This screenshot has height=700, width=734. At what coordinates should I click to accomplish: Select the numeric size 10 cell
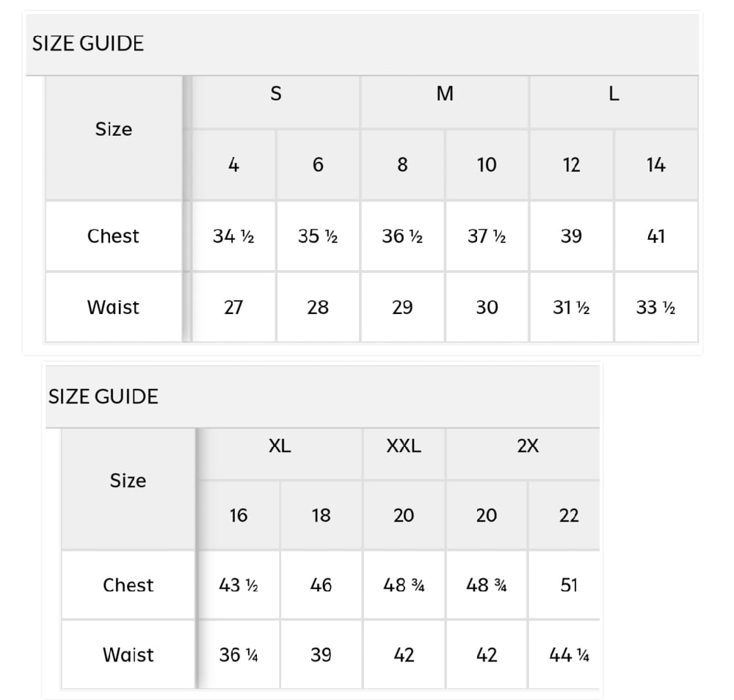487,165
